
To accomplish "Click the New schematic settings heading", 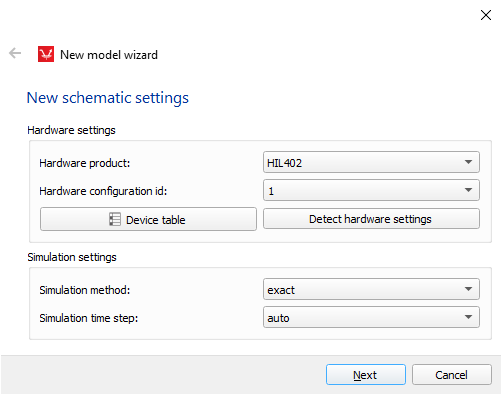I will (108, 98).
